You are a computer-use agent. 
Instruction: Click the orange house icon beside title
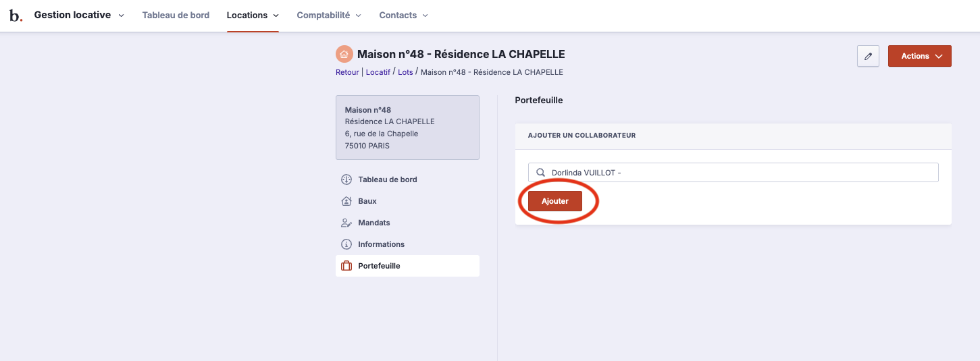(344, 54)
